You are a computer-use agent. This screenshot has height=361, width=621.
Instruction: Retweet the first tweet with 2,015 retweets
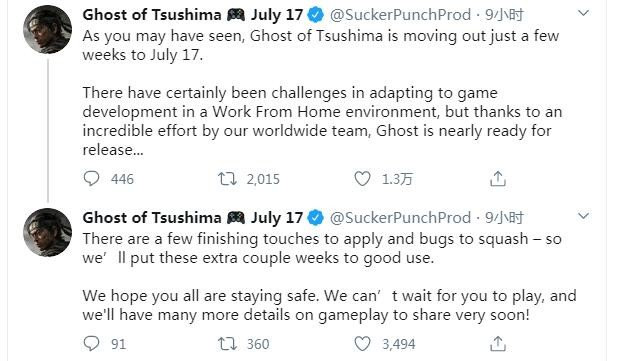pyautogui.click(x=228, y=179)
